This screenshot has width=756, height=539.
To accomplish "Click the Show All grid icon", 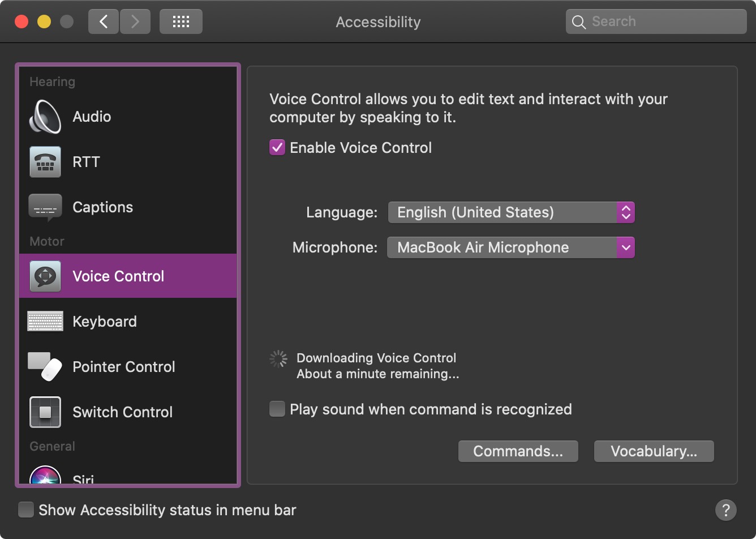I will (181, 22).
